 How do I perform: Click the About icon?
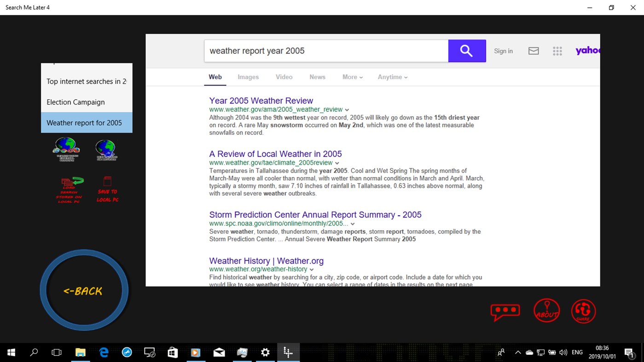546,311
